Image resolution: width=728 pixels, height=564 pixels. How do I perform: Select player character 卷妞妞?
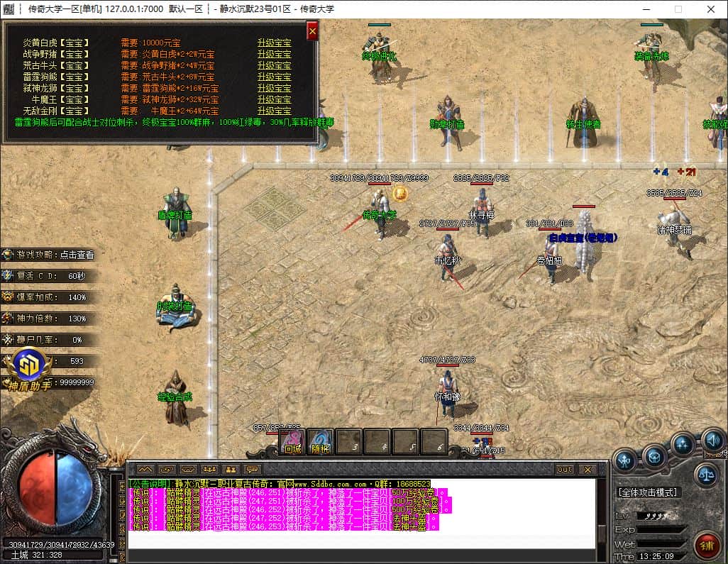[551, 258]
